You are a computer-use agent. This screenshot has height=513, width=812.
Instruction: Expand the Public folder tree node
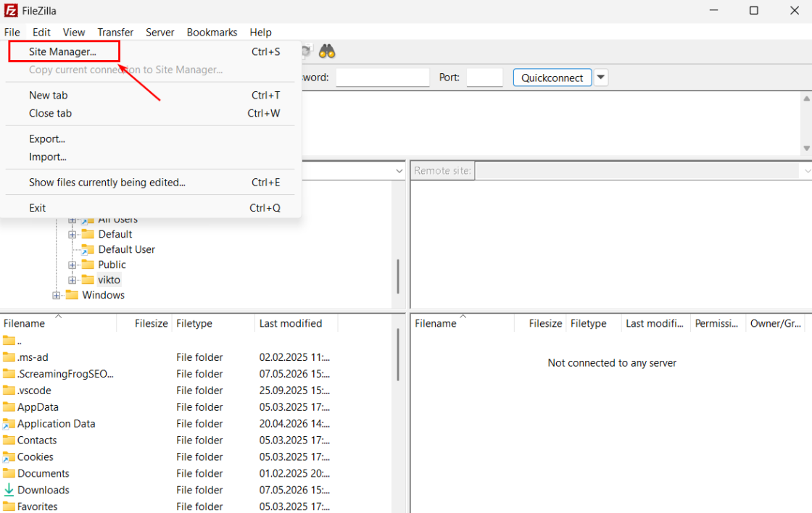(x=72, y=265)
